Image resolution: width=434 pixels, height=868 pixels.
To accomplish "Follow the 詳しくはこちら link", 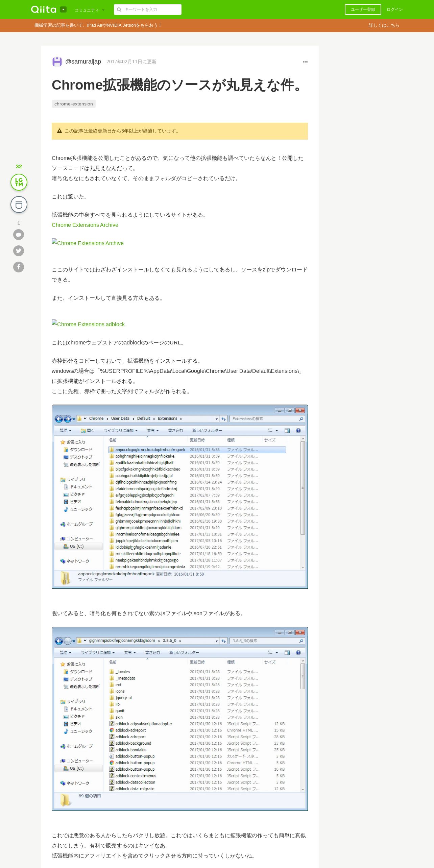I will click(x=384, y=25).
